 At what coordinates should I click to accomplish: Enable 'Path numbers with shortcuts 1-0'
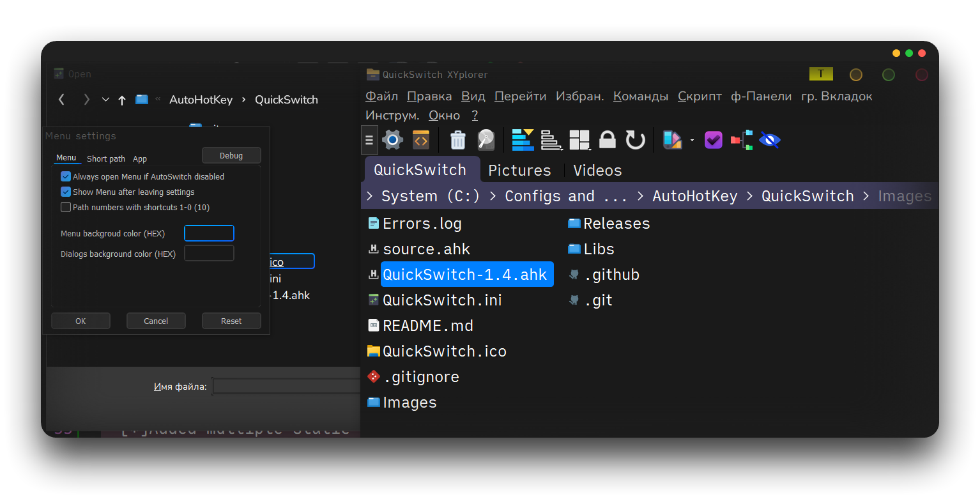[66, 207]
